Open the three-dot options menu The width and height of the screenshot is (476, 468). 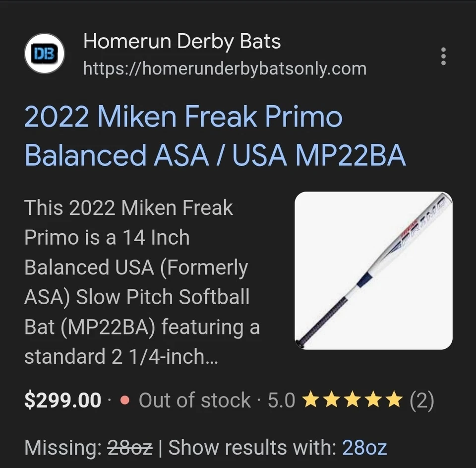tap(443, 57)
